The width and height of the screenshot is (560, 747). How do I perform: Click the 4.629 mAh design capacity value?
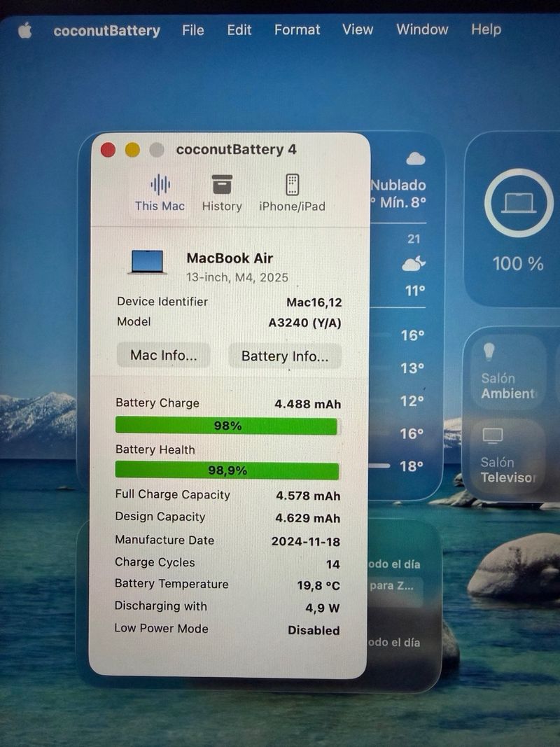[x=307, y=518]
